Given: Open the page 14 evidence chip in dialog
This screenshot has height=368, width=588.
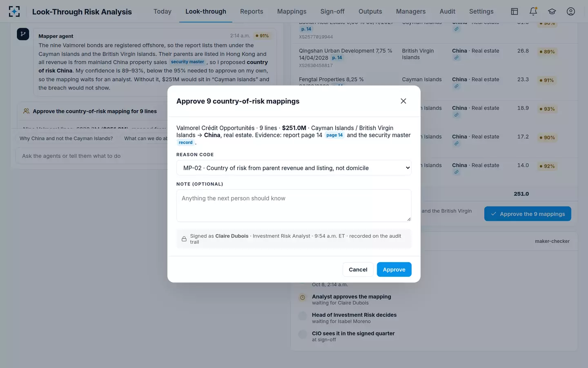Looking at the screenshot, I should (x=334, y=135).
